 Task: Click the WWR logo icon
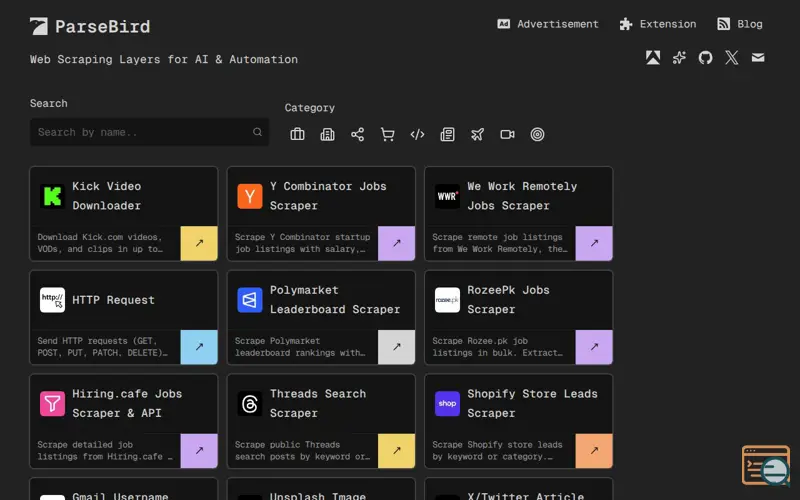pyautogui.click(x=447, y=196)
